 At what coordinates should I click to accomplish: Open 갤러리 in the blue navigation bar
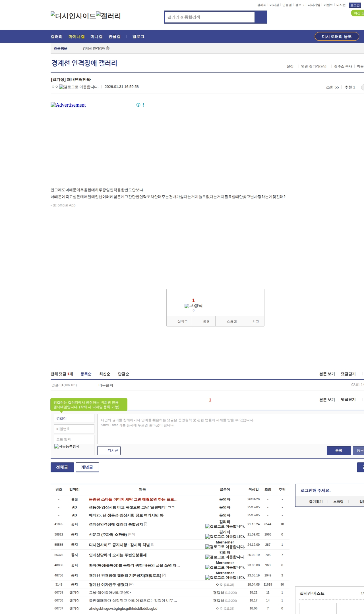[57, 37]
